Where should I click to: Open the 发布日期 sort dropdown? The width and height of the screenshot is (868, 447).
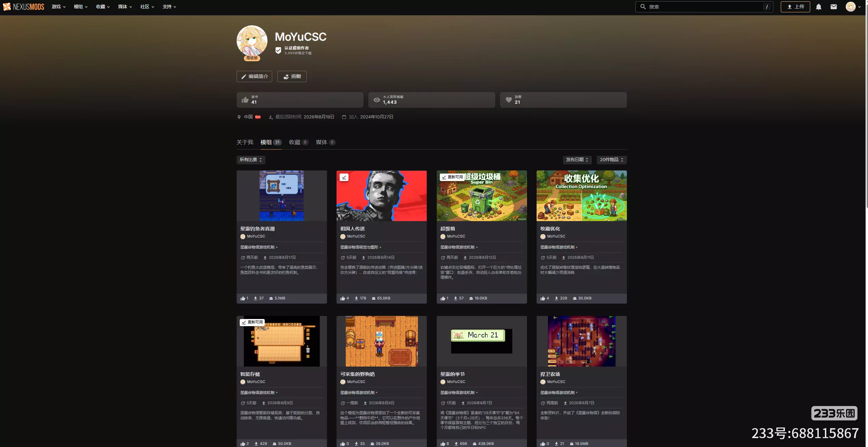tap(577, 160)
